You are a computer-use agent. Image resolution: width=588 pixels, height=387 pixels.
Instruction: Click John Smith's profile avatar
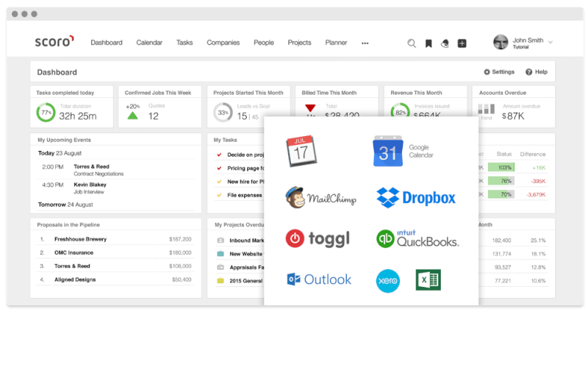tap(501, 43)
